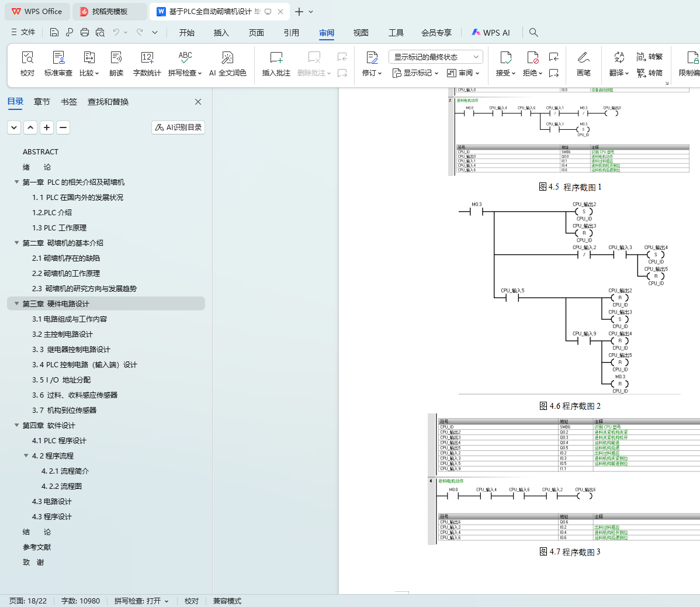
Task: Switch to 找稻壳模板 tab
Action: pyautogui.click(x=109, y=12)
